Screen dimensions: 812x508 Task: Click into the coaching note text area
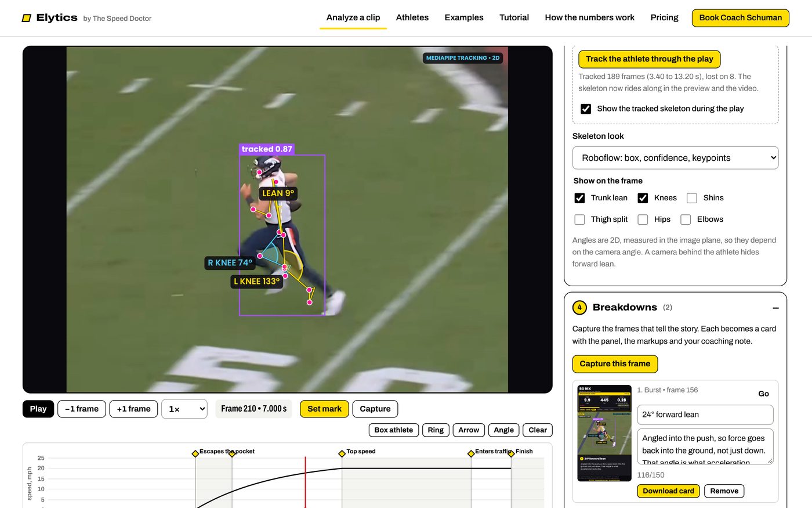705,446
